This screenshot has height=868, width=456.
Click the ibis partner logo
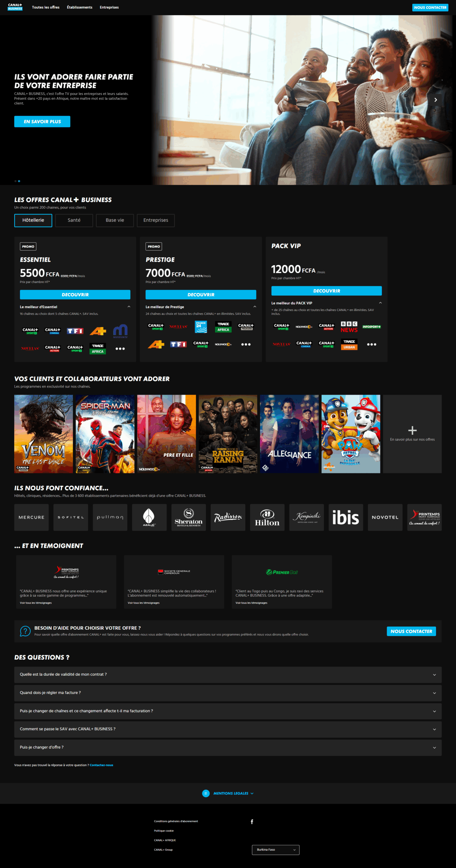pos(346,517)
